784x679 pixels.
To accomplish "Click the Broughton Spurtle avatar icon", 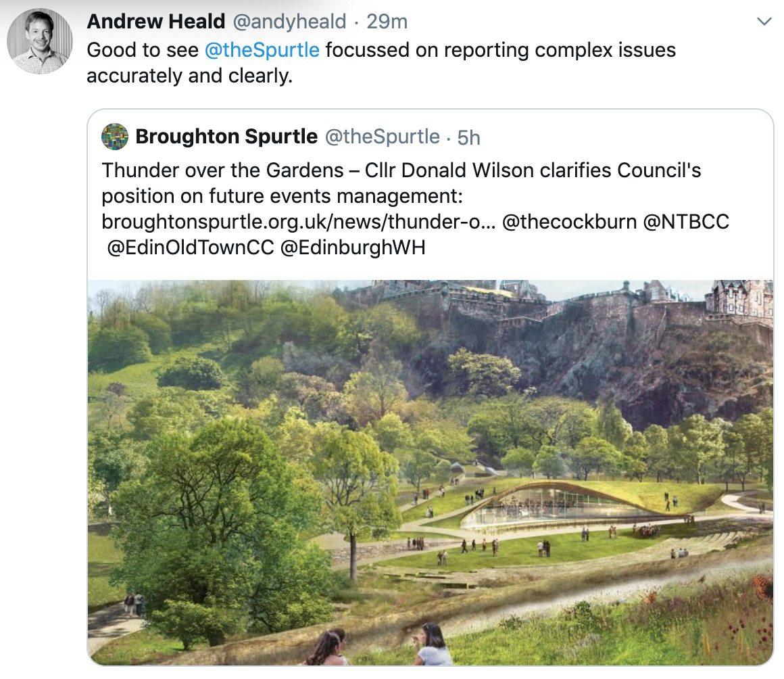I will [114, 137].
